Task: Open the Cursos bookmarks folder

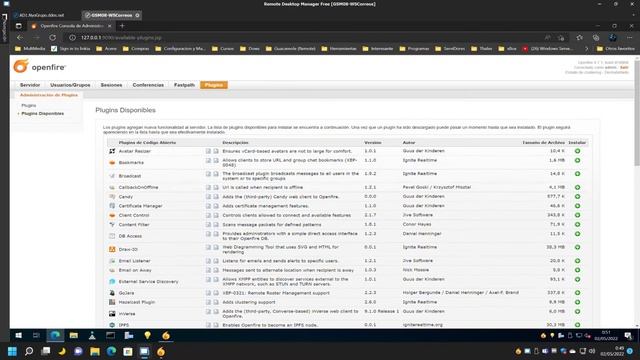Action: coord(223,49)
